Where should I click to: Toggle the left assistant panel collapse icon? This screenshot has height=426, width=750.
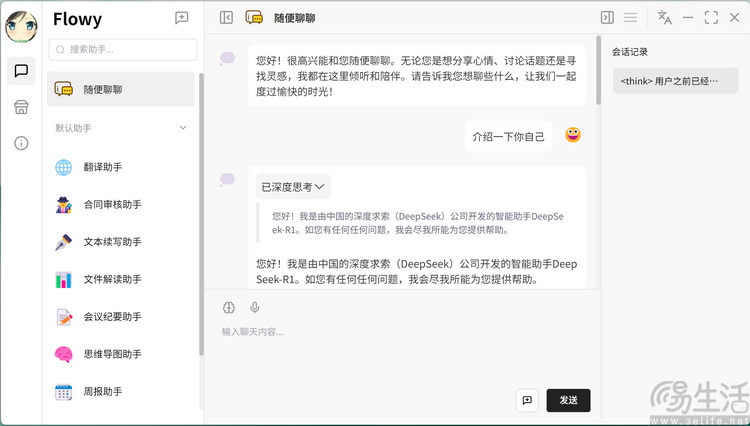click(226, 17)
